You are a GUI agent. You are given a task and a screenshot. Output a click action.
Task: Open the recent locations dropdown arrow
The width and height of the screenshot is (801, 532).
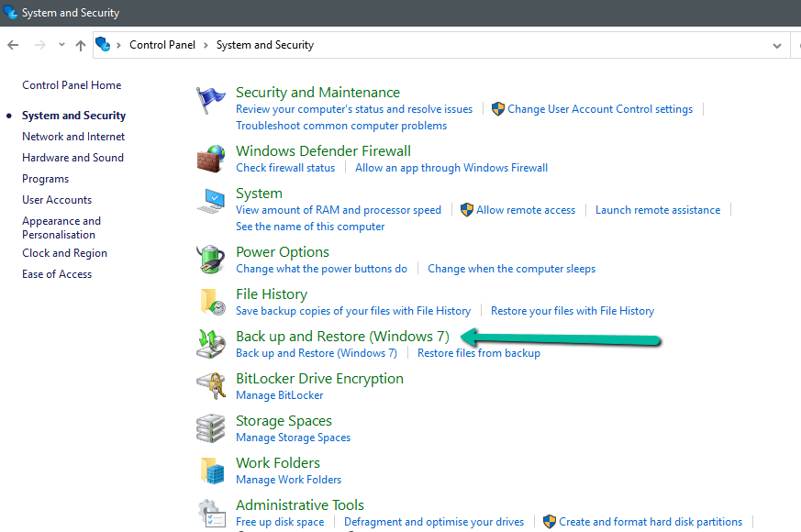[x=61, y=45]
